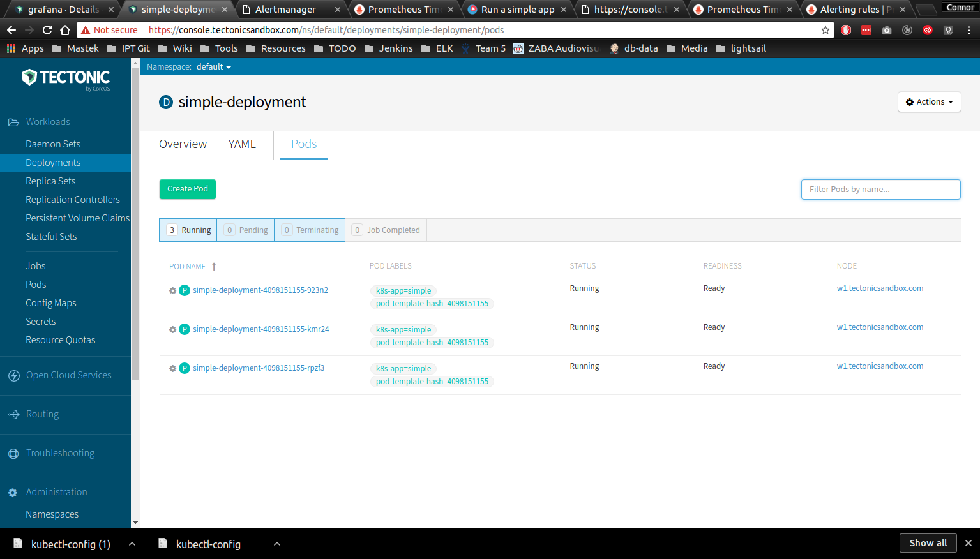Open the Jenkins bookmark folder
Image resolution: width=980 pixels, height=559 pixels.
click(x=389, y=48)
